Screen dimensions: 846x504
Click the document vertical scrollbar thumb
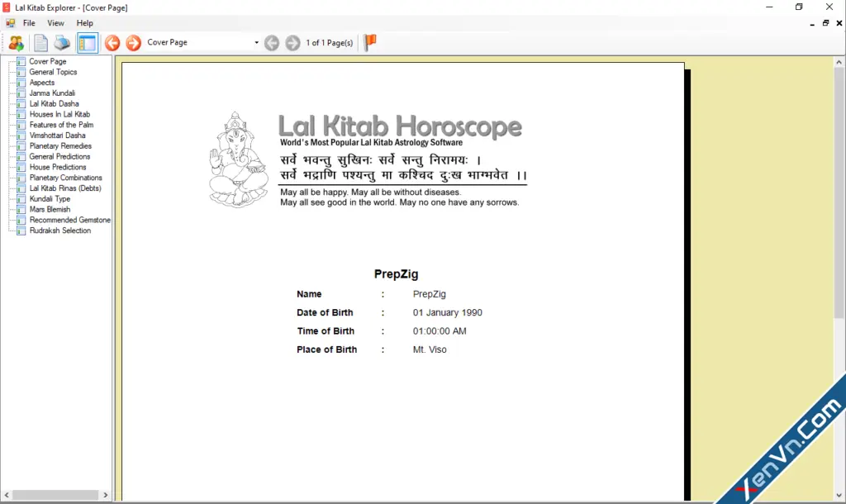(839, 193)
